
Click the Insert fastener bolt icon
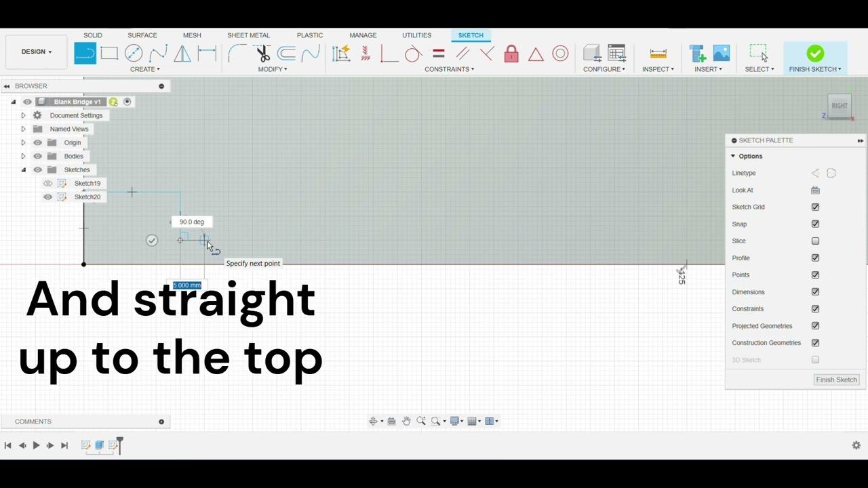coord(696,54)
